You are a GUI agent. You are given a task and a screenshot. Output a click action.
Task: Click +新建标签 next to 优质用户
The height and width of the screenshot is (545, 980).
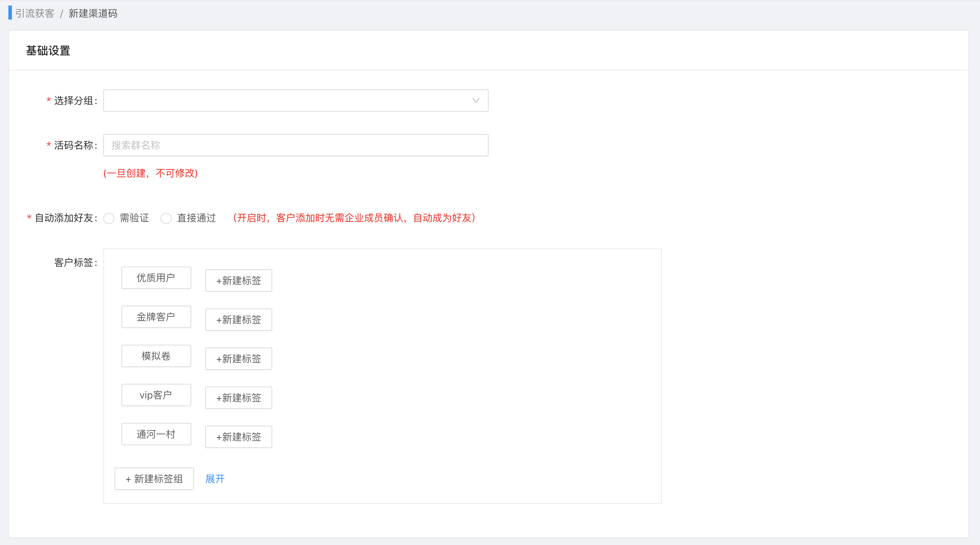point(238,281)
